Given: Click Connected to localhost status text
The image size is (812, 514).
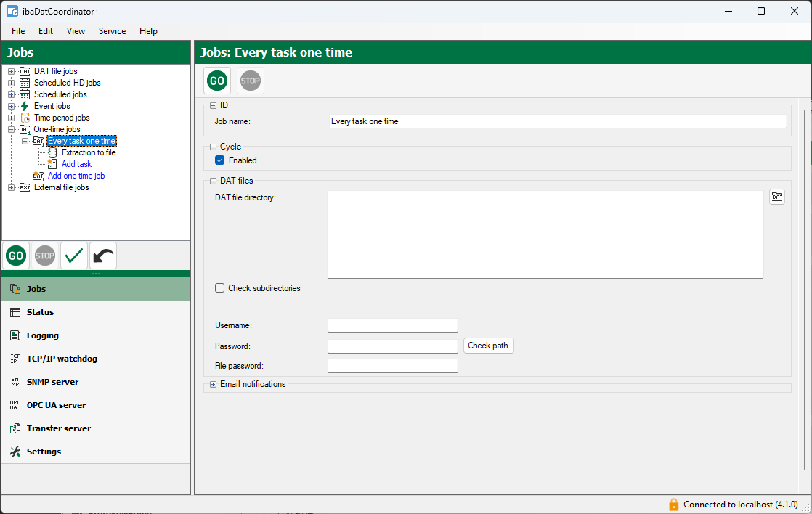Looking at the screenshot, I should 741,505.
